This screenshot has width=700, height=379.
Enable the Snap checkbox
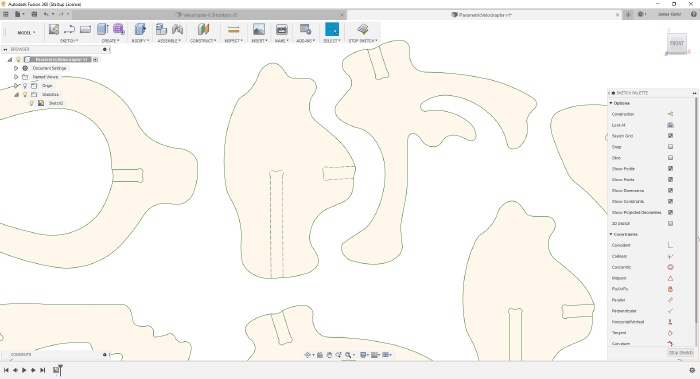point(670,147)
